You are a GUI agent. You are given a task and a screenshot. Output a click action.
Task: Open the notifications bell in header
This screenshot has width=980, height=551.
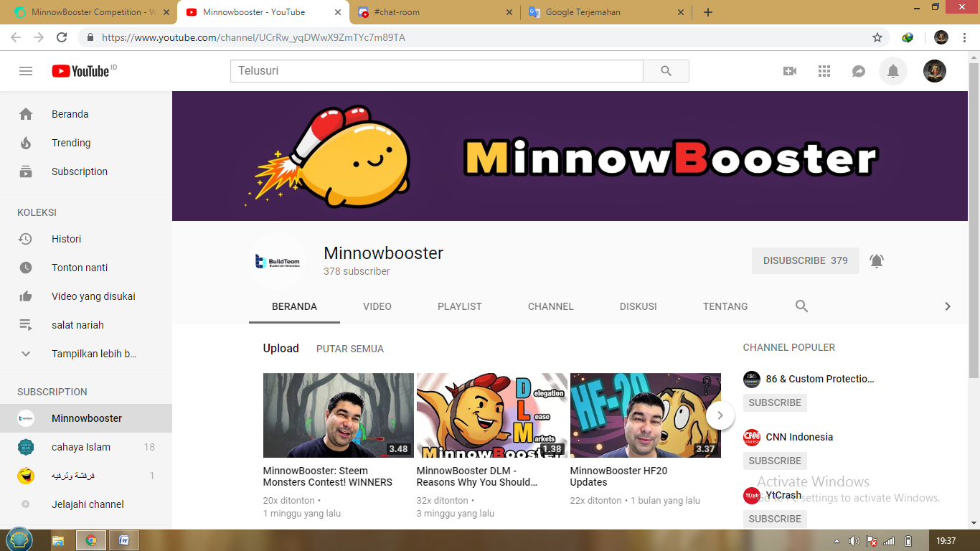893,71
